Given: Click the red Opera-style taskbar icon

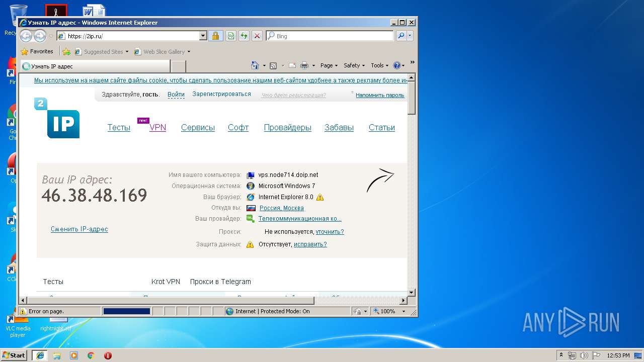Looking at the screenshot, I should coord(108,355).
